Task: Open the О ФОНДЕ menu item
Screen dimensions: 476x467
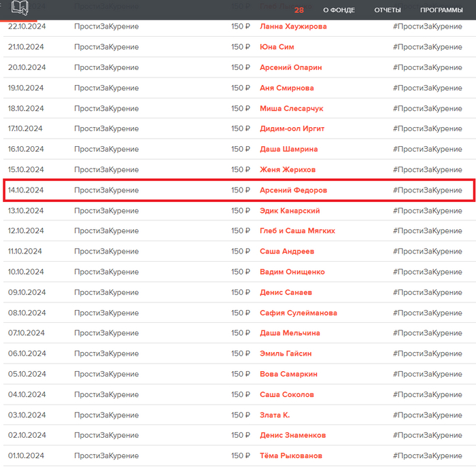Action: coord(339,10)
